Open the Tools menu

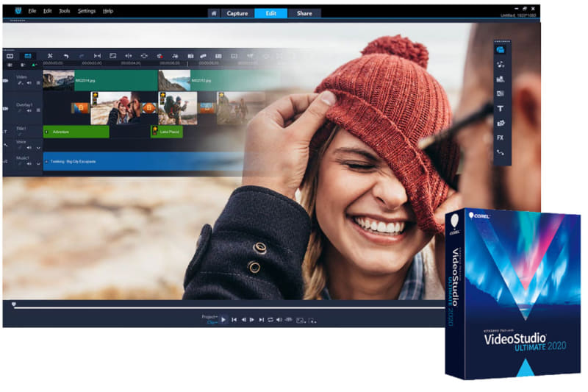tap(65, 11)
